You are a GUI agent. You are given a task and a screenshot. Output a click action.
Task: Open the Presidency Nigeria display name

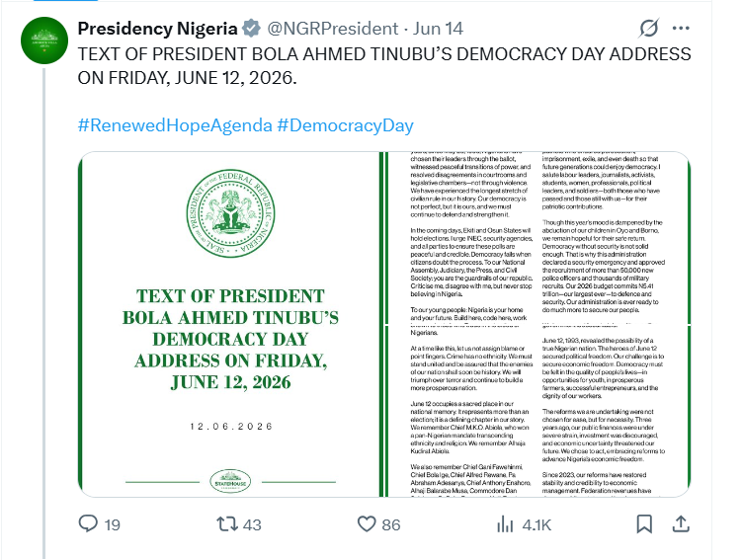point(157,29)
